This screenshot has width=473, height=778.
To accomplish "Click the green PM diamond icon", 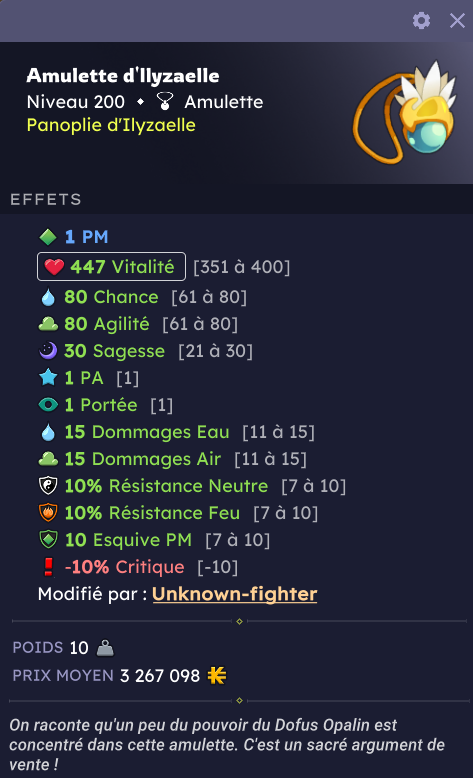I will [x=48, y=237].
